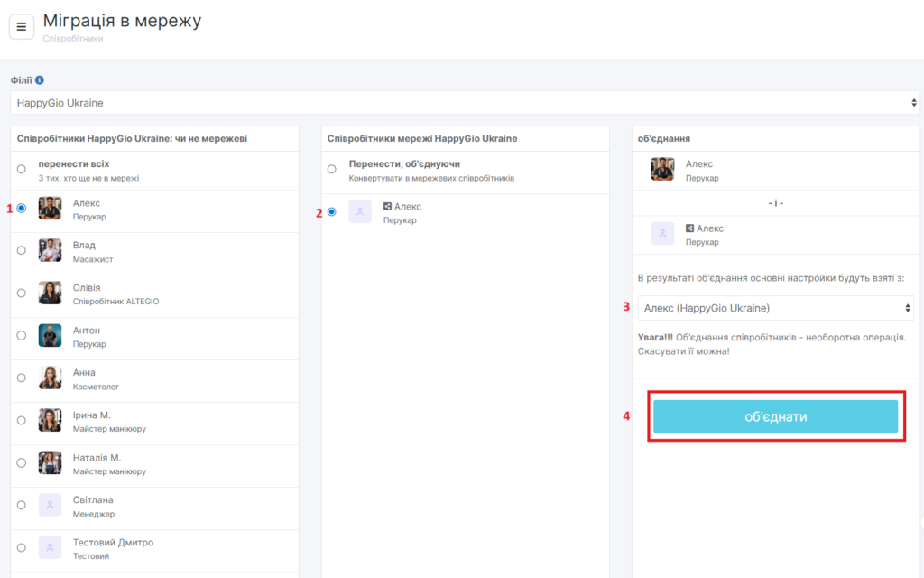Open the hamburger menu button
The height and width of the screenshot is (578, 924).
(22, 27)
